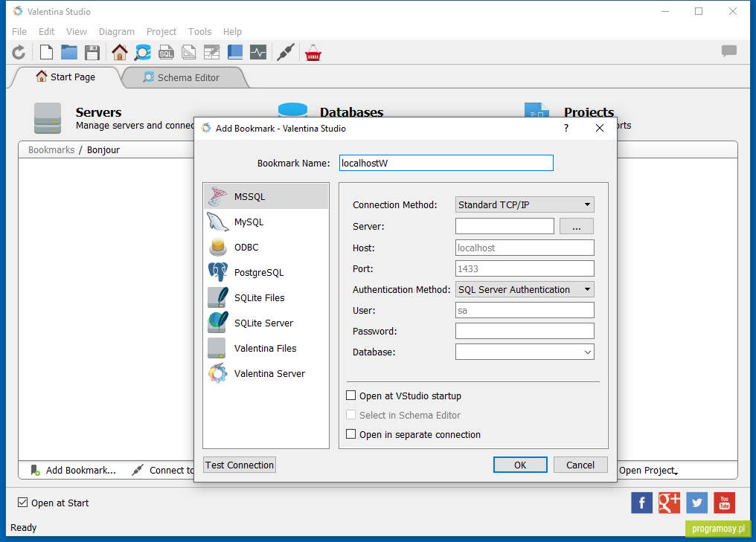The height and width of the screenshot is (542, 756).
Task: Click the Bookmarks breadcrumb link
Action: pos(51,150)
